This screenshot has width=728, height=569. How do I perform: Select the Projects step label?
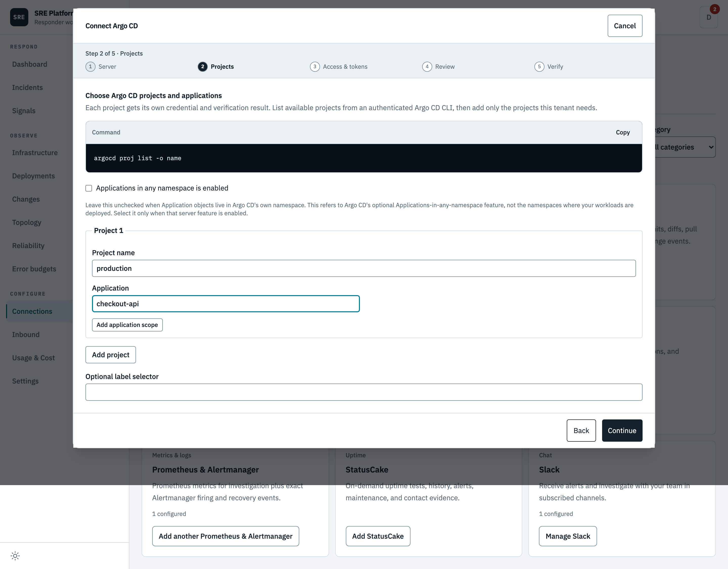222,67
